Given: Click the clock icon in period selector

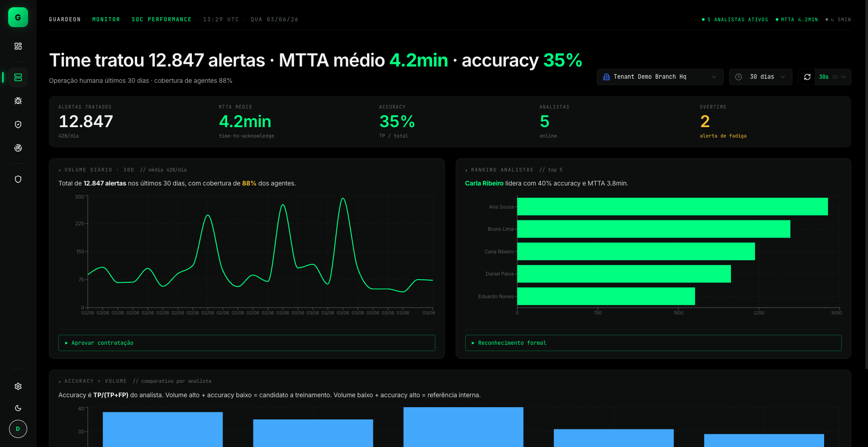Looking at the screenshot, I should click(739, 77).
